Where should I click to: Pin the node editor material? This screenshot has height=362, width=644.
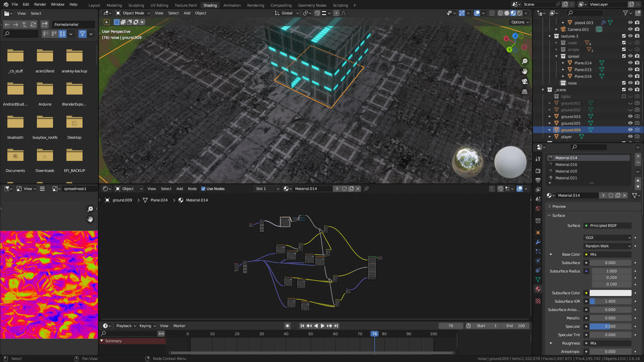(366, 189)
